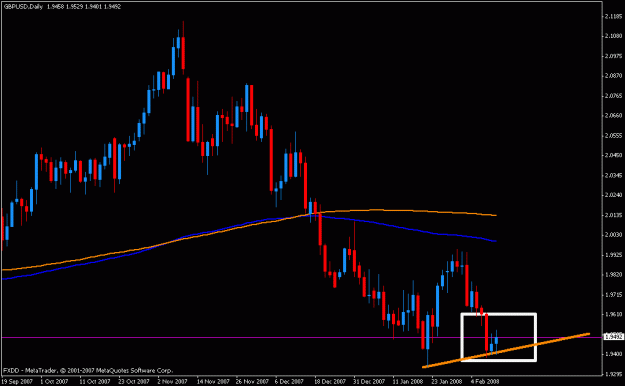The image size is (625, 386).
Task: Click the 2.1185 price axis label
Action: coord(614,16)
